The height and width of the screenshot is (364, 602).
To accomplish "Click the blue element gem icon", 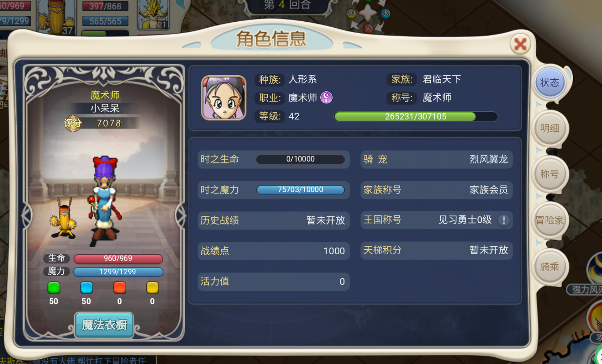I will [x=87, y=288].
